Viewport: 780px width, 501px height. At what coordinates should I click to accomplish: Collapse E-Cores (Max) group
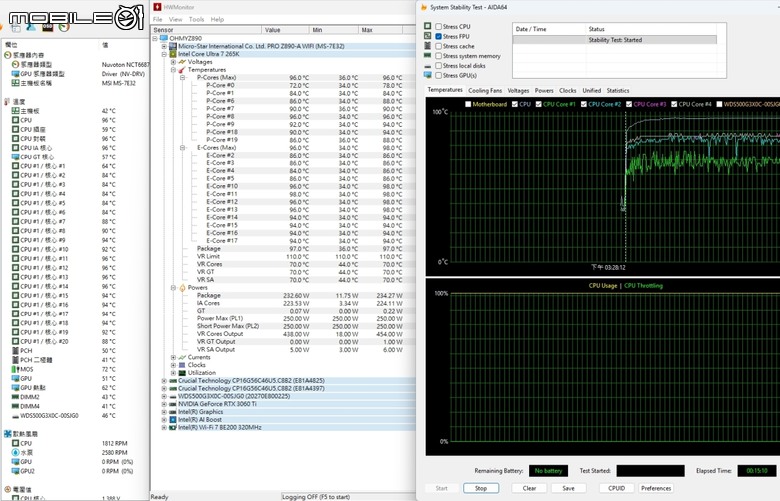pyautogui.click(x=183, y=148)
